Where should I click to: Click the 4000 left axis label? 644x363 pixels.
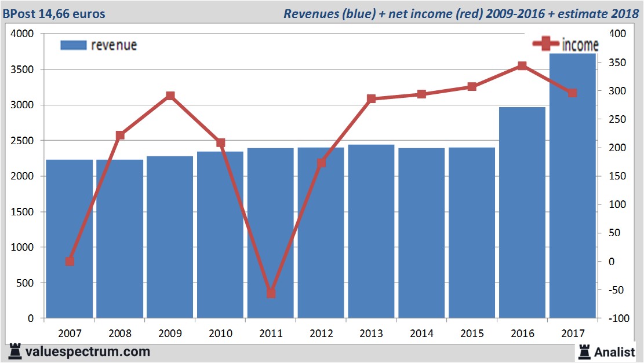pos(23,34)
